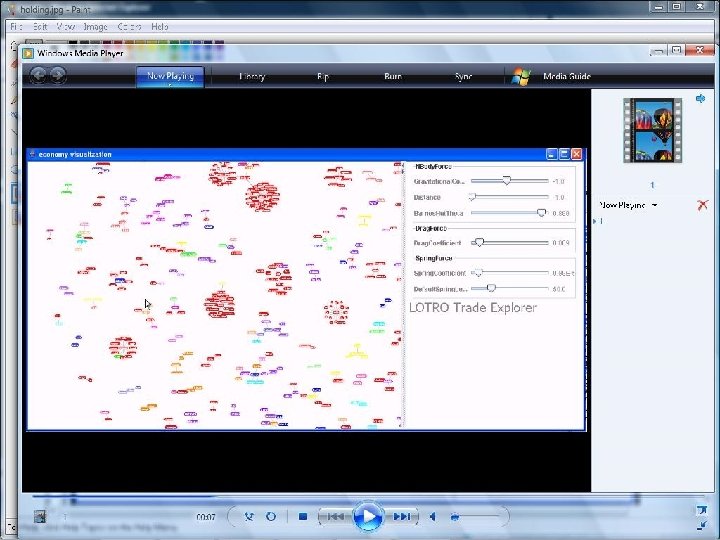Turn repeat on
This screenshot has height=540, width=720.
pyautogui.click(x=271, y=517)
